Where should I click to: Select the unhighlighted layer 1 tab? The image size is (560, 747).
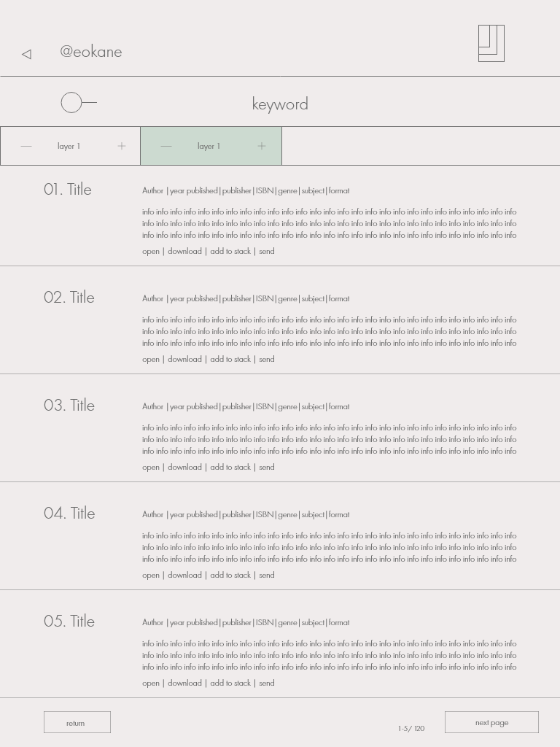pyautogui.click(x=70, y=146)
